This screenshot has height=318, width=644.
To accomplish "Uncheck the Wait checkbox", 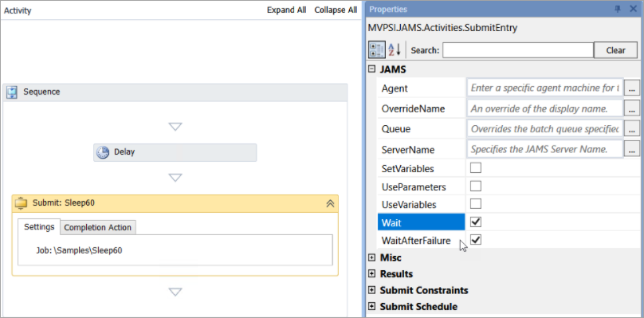I will click(476, 222).
